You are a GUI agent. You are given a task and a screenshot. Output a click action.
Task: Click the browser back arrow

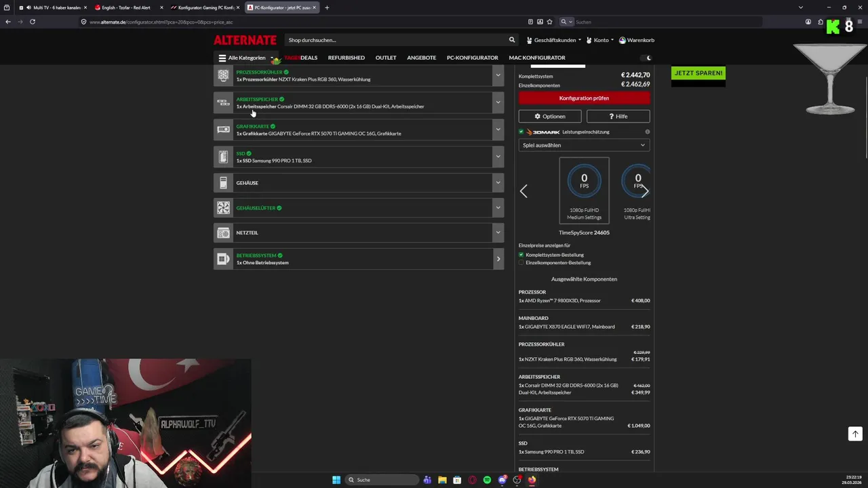pyautogui.click(x=8, y=22)
